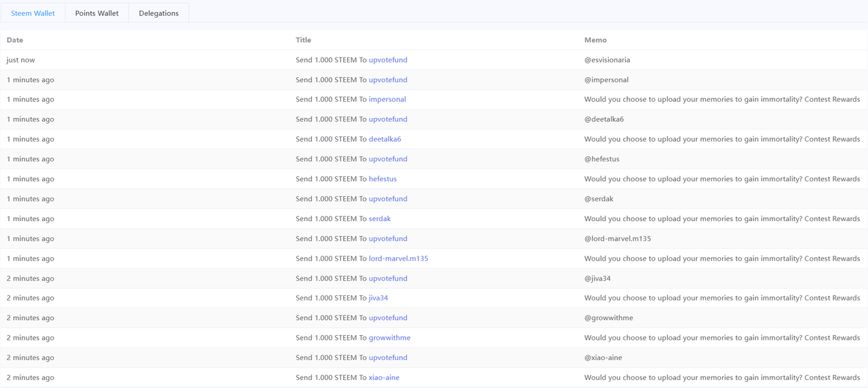Select the @lord-marvel.m135 memo text
Viewport: 868px width, 388px height.
(x=618, y=238)
